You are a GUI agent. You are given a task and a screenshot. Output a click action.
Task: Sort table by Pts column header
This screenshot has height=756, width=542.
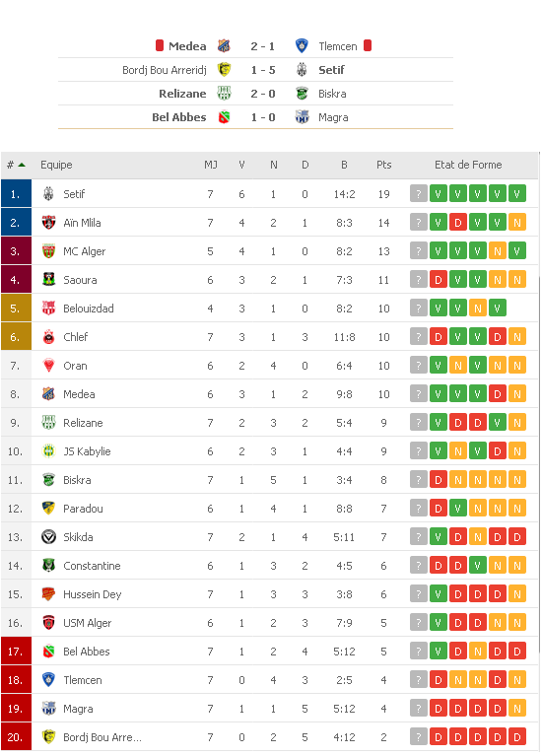click(384, 165)
